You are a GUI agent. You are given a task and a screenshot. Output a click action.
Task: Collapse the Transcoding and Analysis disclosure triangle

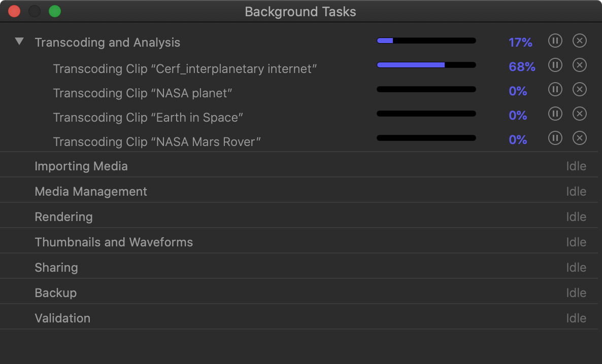point(19,42)
